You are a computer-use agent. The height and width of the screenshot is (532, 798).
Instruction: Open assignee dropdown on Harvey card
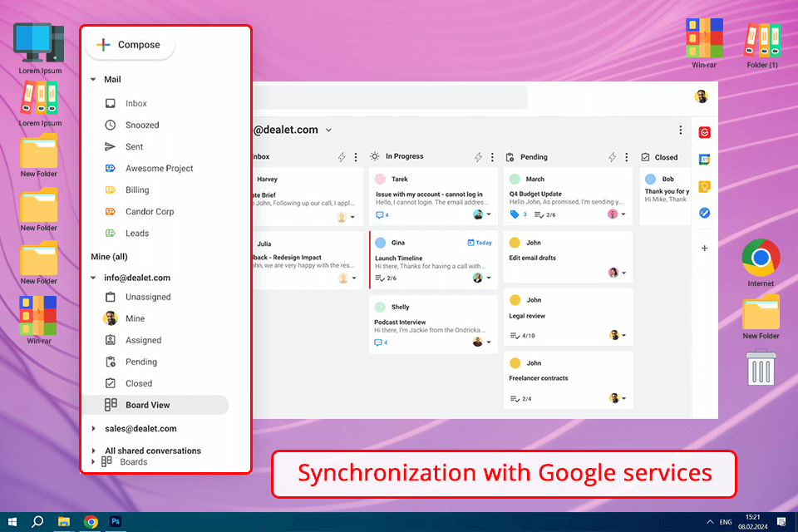pyautogui.click(x=352, y=218)
